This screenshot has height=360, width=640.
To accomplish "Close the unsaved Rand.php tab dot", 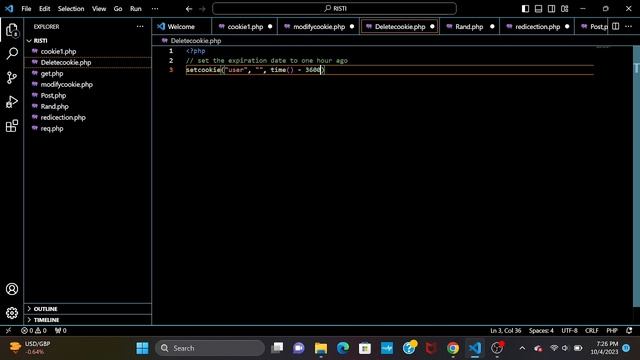I will (492, 27).
